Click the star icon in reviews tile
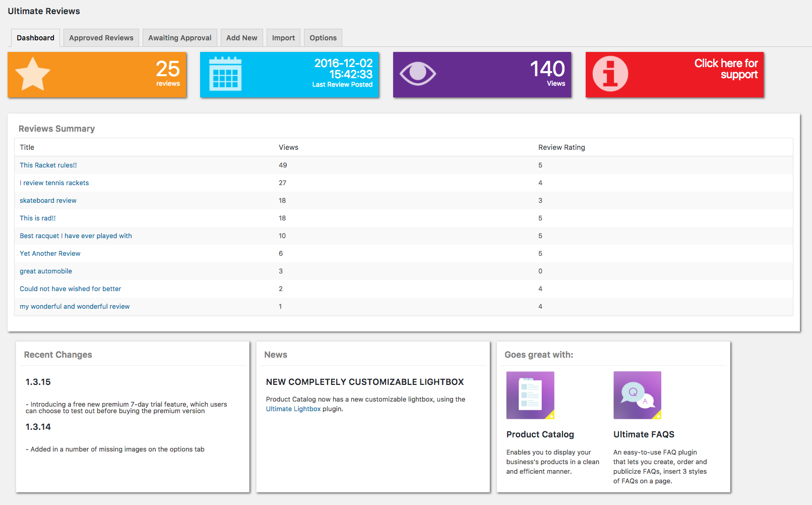The width and height of the screenshot is (812, 505). 33,74
